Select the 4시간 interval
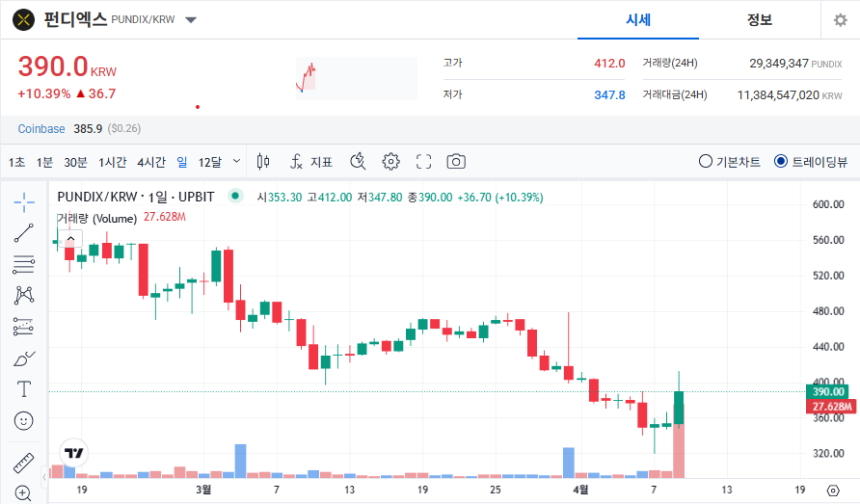Image resolution: width=860 pixels, height=504 pixels. (x=151, y=162)
